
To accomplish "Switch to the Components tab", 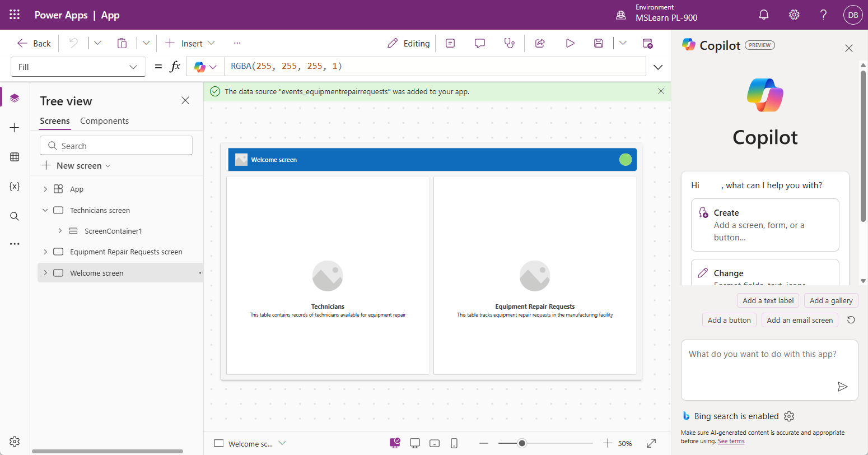I will click(104, 121).
